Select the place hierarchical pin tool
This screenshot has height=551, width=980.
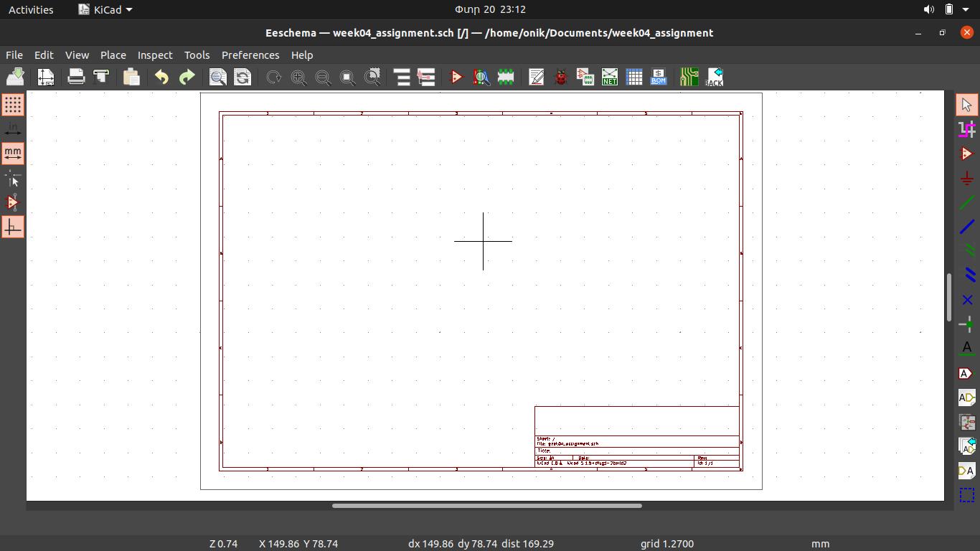(x=967, y=471)
